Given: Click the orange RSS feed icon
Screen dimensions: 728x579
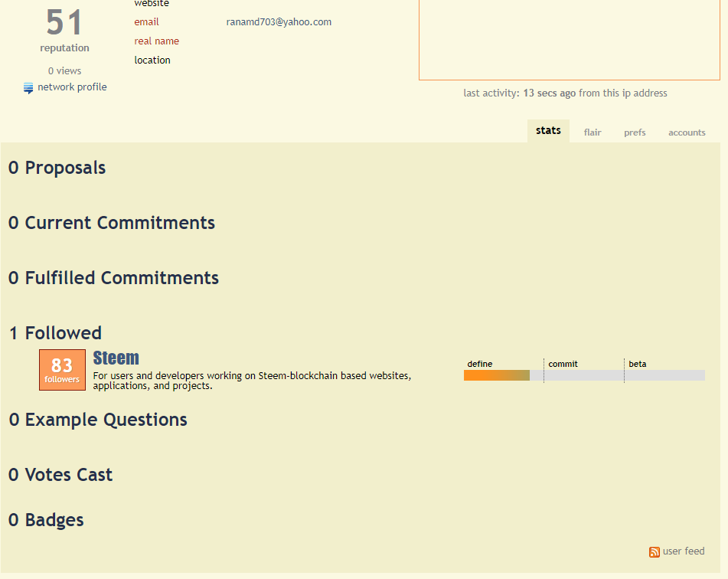Looking at the screenshot, I should coord(655,552).
